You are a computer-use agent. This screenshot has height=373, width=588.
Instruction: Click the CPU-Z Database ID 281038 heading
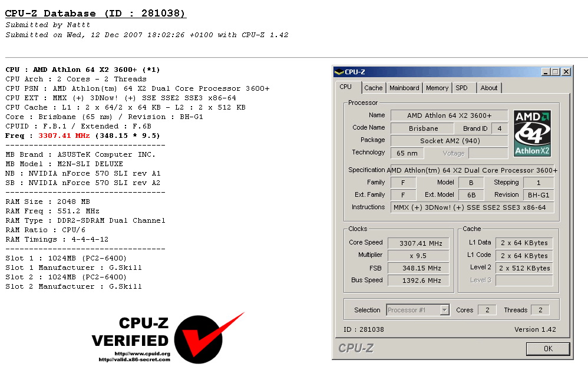[95, 14]
